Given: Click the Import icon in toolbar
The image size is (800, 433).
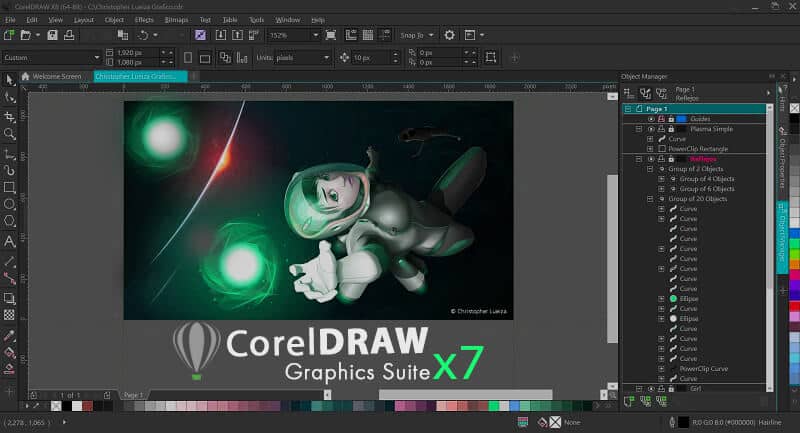Looking at the screenshot, I should coord(221,35).
